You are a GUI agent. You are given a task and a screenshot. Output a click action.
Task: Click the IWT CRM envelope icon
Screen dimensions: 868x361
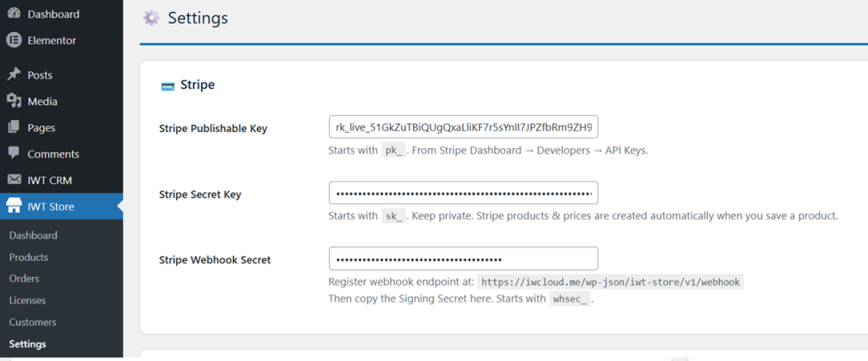(14, 180)
